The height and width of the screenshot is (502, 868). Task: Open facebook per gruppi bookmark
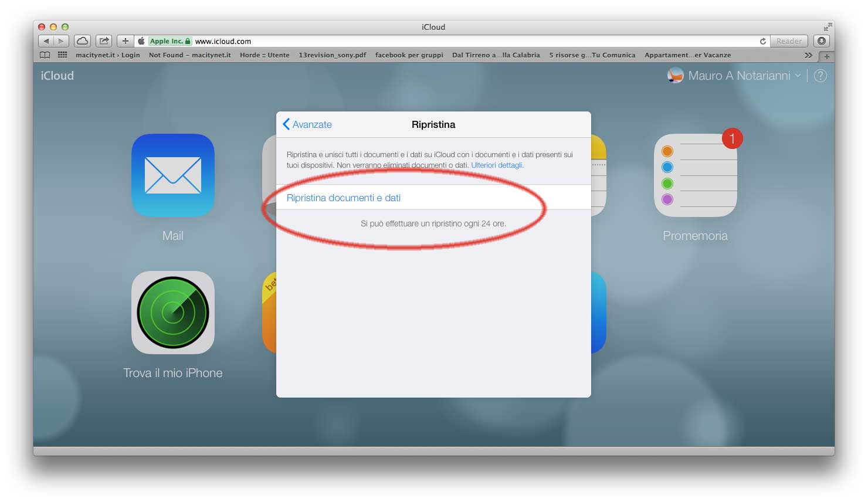(409, 55)
